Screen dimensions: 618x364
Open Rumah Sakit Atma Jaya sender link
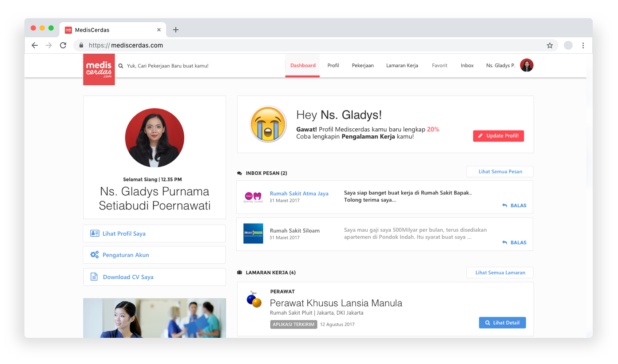click(299, 194)
